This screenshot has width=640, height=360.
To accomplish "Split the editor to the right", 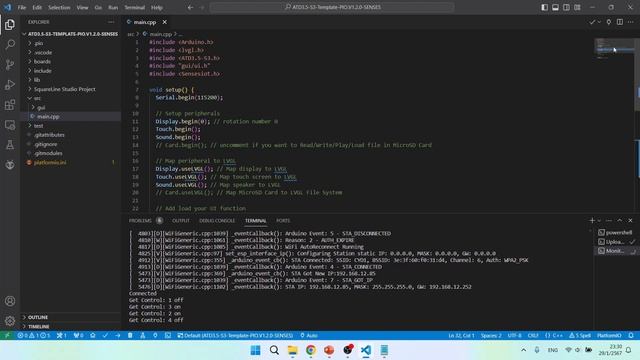I will (x=620, y=22).
